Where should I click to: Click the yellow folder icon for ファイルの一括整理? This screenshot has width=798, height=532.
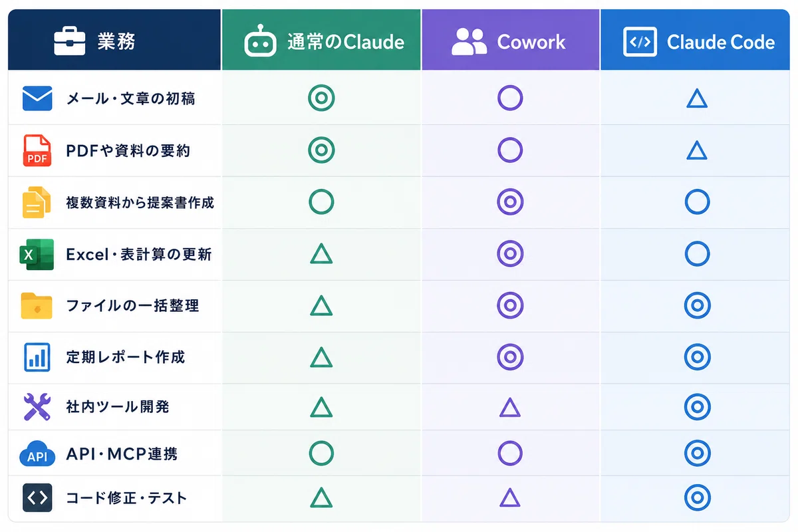tap(37, 306)
